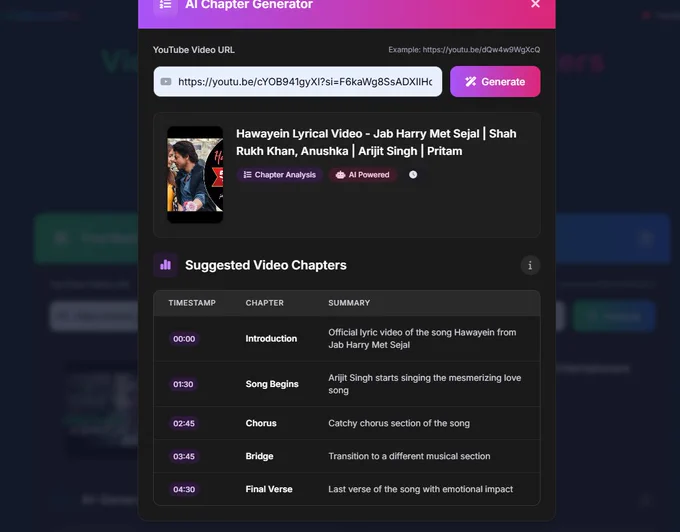Image resolution: width=680 pixels, height=532 pixels.
Task: Focus the YouTube Video URL input field
Action: click(298, 82)
